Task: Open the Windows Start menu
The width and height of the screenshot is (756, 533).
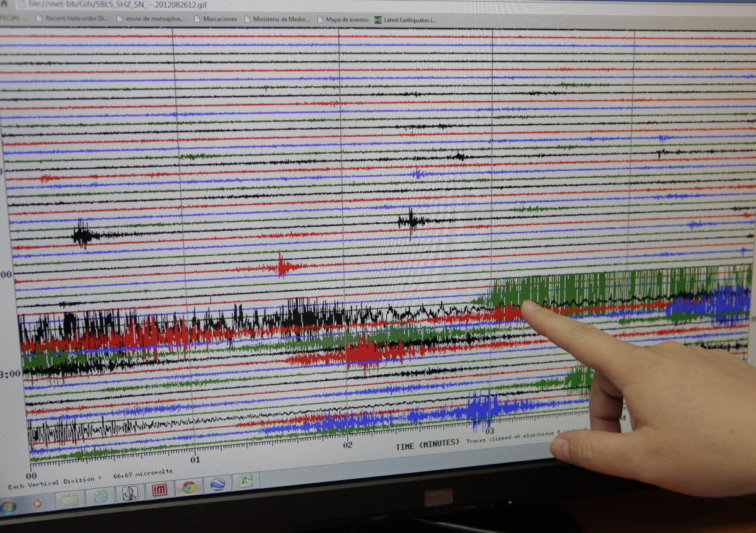Action: click(8, 507)
